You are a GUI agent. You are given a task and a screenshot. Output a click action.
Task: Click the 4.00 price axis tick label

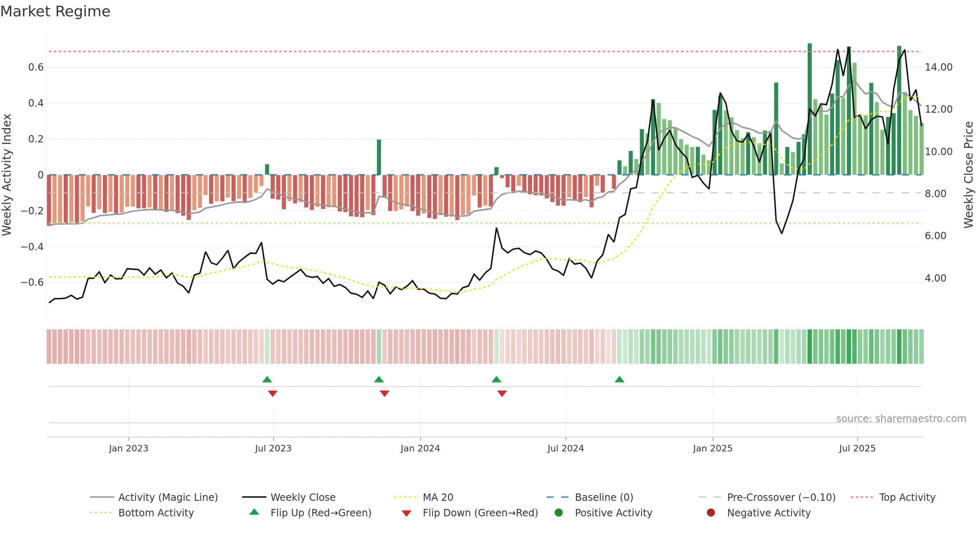point(935,278)
